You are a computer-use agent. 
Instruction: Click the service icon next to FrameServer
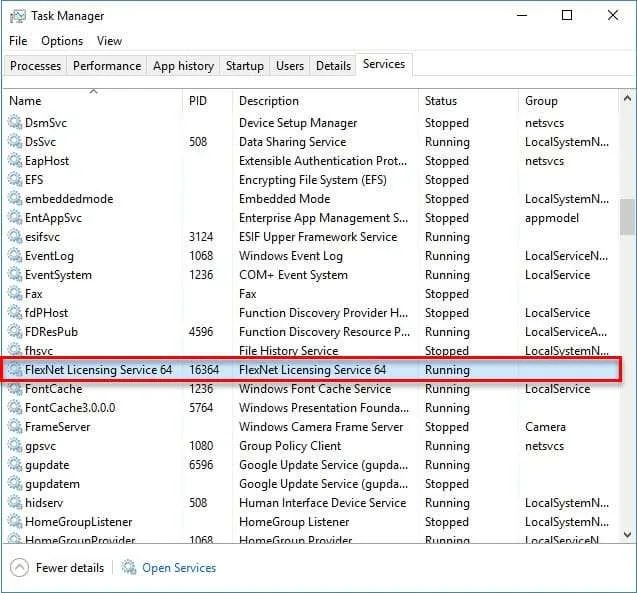tap(15, 427)
